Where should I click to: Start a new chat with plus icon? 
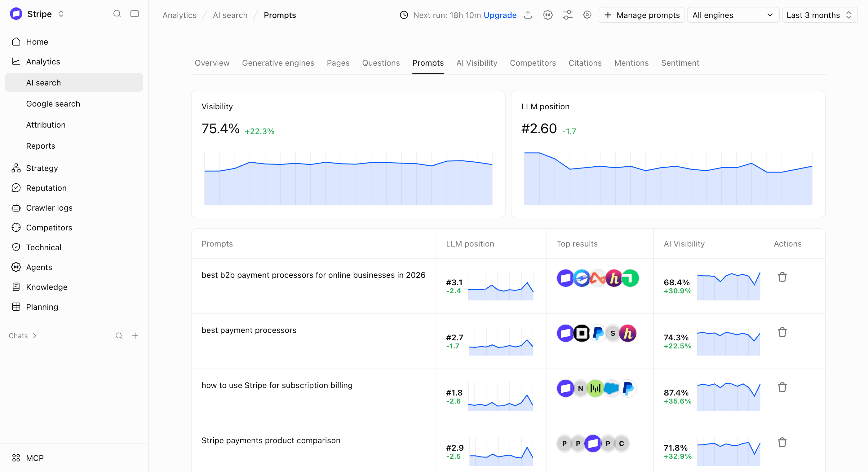click(135, 336)
